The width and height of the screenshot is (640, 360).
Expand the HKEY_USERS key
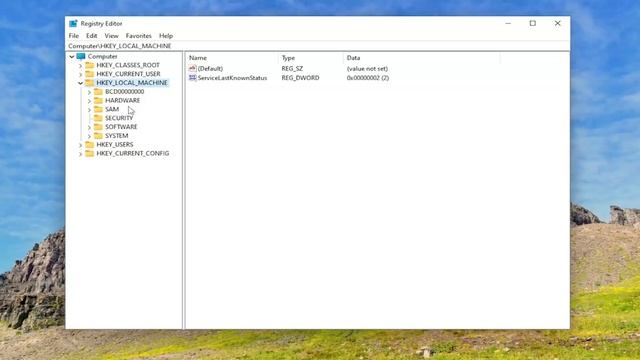tap(80, 145)
